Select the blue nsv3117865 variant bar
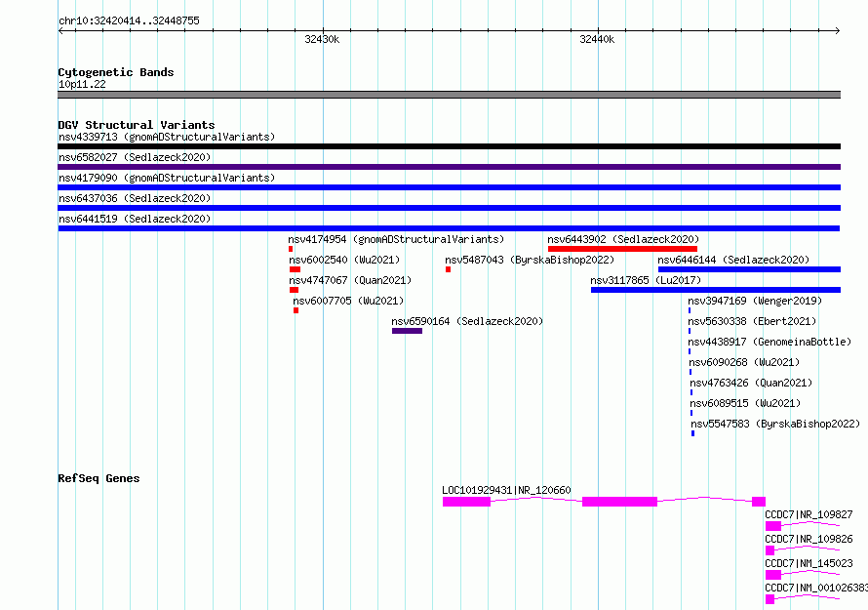868x610 pixels. (716, 290)
